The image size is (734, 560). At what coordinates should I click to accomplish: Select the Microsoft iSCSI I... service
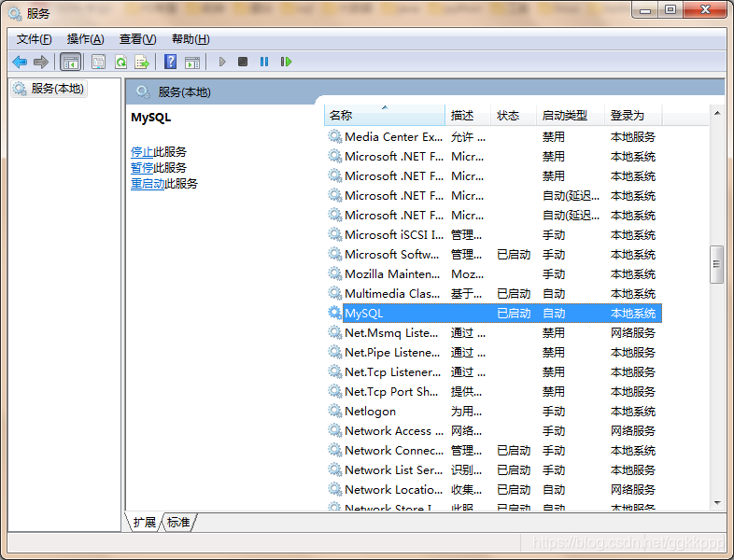tap(494, 234)
